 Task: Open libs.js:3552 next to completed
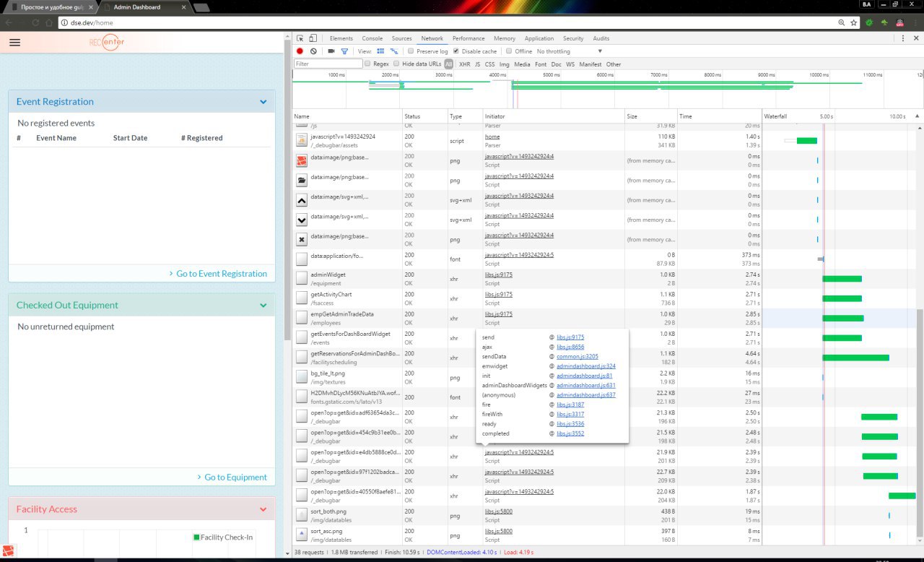(x=570, y=433)
